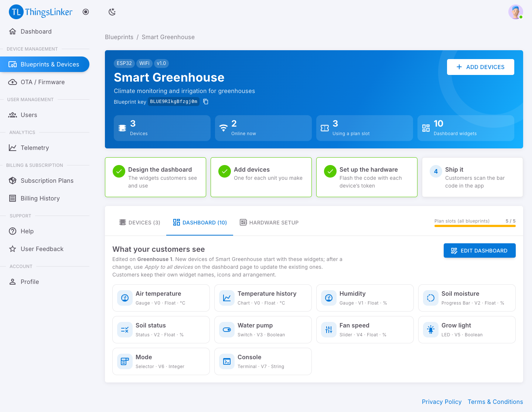Click the Air temperature gauge icon
Screen dimensions: 532x412
(125, 298)
